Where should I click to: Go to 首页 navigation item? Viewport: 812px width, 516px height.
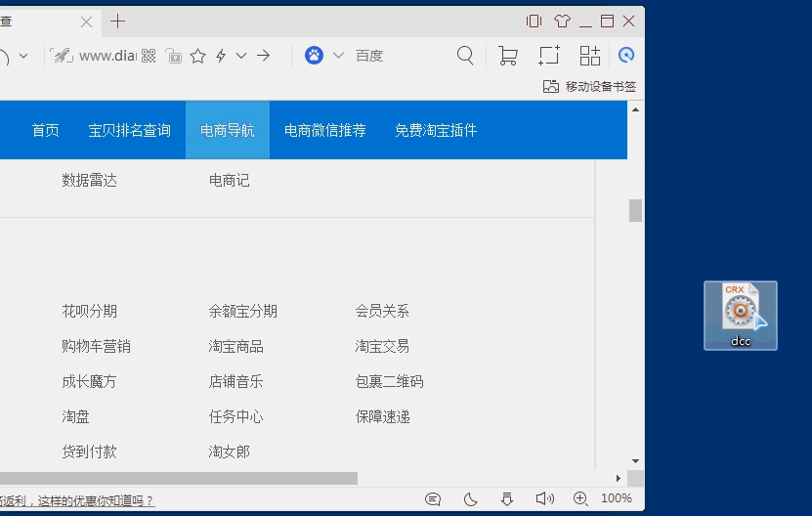point(46,130)
